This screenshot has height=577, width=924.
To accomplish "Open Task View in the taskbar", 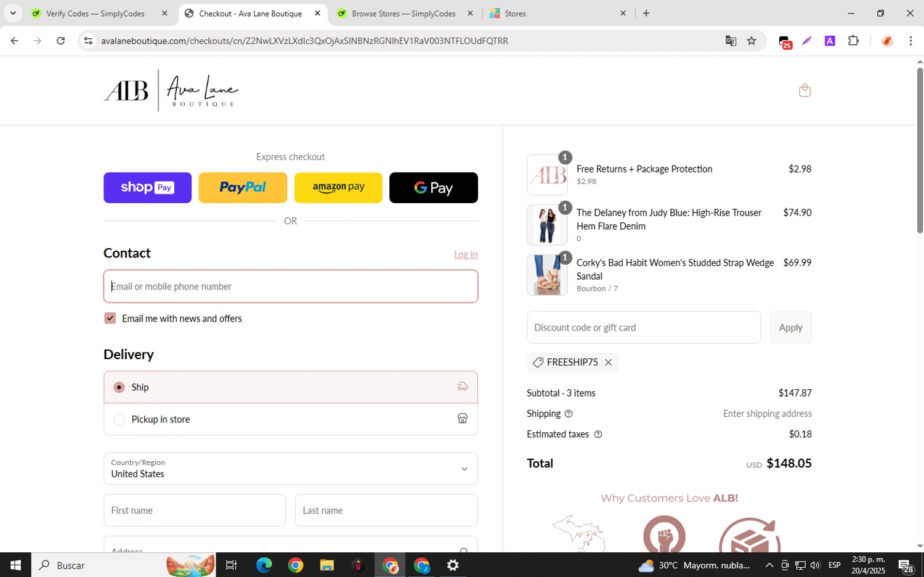I will click(x=232, y=565).
